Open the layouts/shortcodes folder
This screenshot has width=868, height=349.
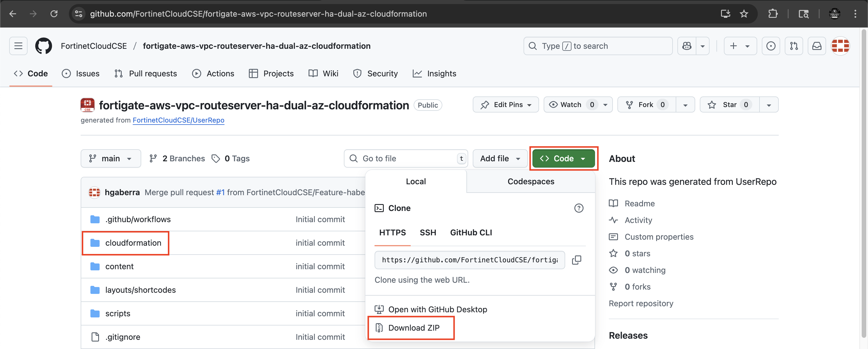[x=141, y=290]
